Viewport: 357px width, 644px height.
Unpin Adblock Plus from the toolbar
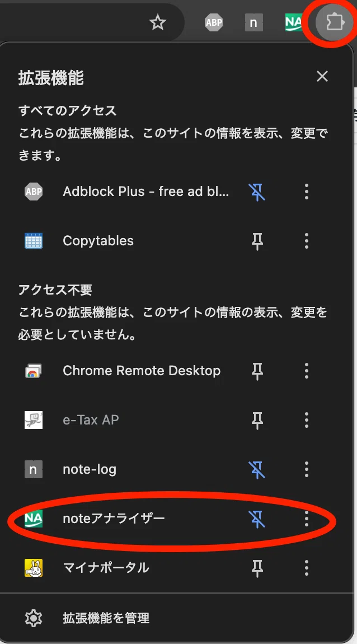[x=257, y=192]
